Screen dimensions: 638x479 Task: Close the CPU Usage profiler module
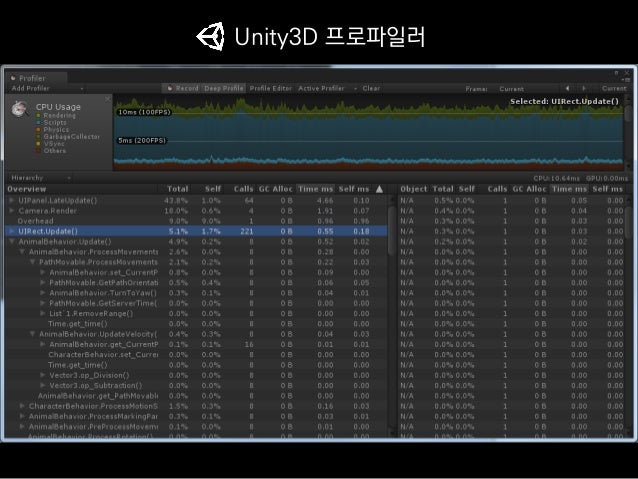(x=107, y=99)
